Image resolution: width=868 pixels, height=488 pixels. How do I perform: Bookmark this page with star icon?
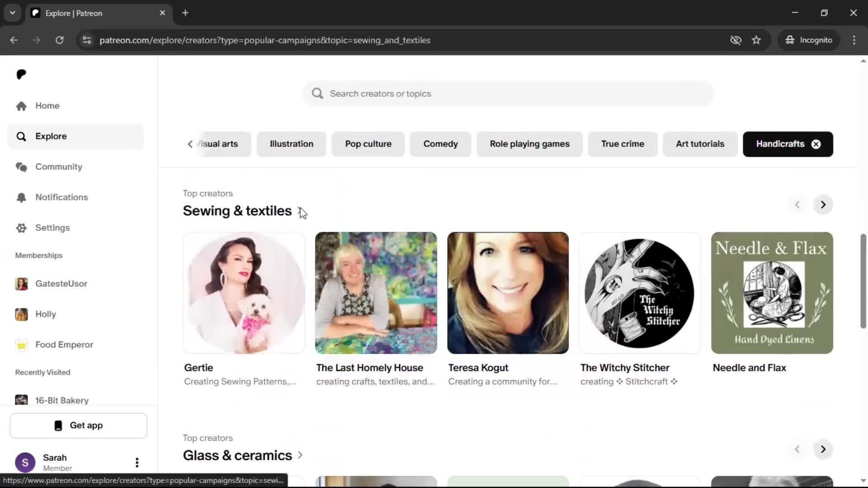coord(756,40)
